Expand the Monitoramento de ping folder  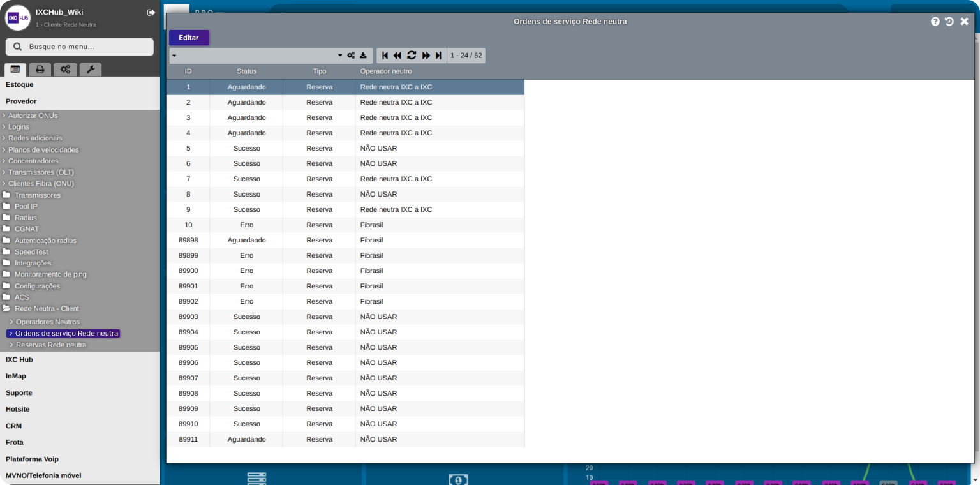(50, 274)
